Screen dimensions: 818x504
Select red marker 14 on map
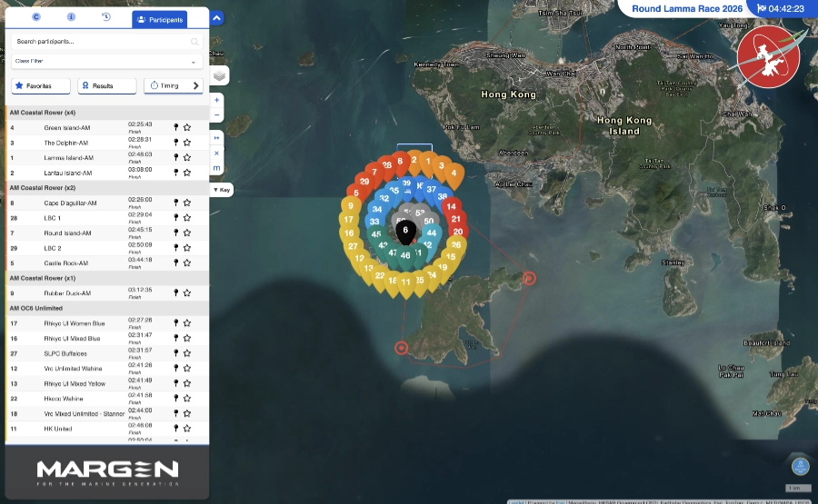pyautogui.click(x=451, y=206)
